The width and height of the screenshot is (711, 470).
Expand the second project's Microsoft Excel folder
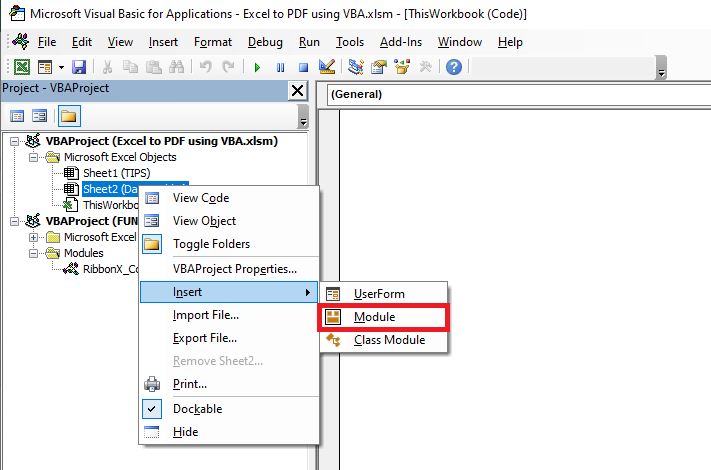click(34, 237)
